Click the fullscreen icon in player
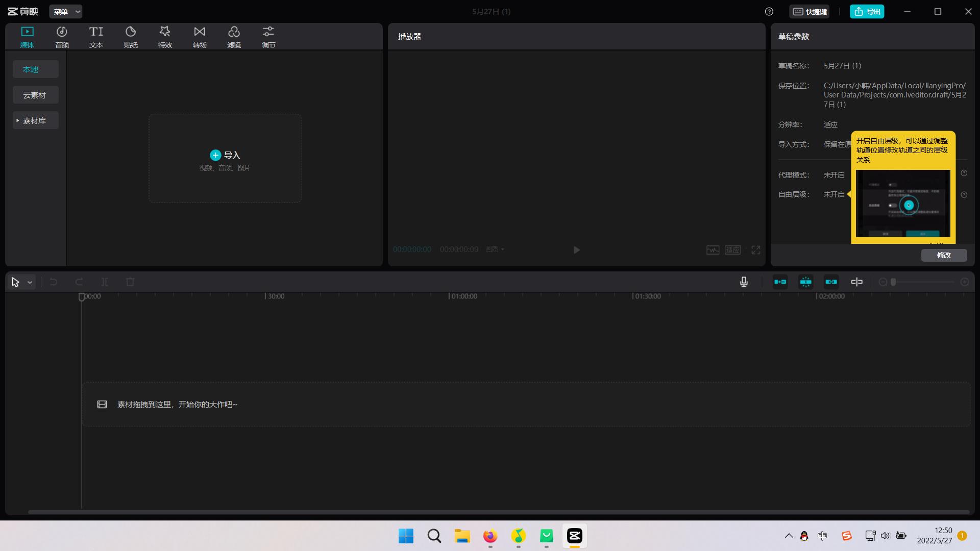This screenshot has height=551, width=980. 756,250
